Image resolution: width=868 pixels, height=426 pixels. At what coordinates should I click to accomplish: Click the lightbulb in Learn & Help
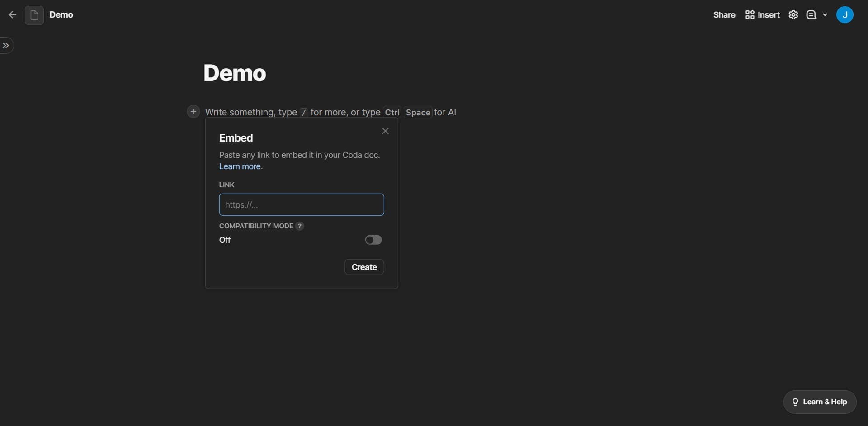click(796, 402)
